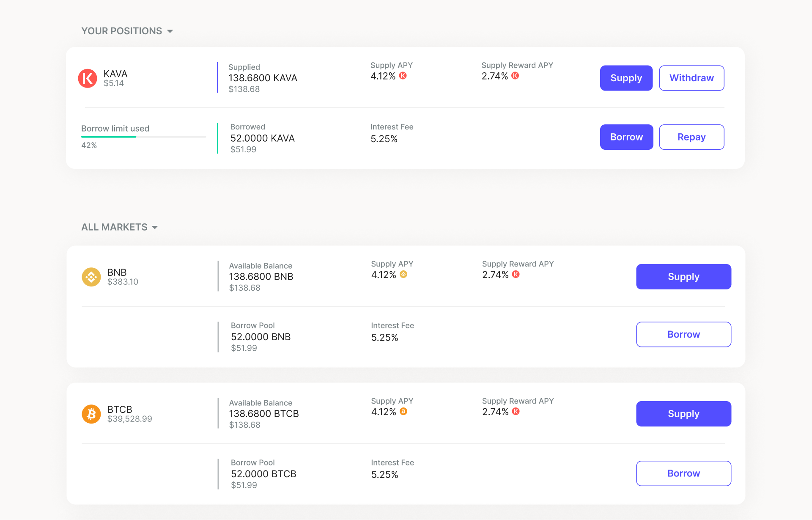Click the Borrow limit used progress bar

143,137
